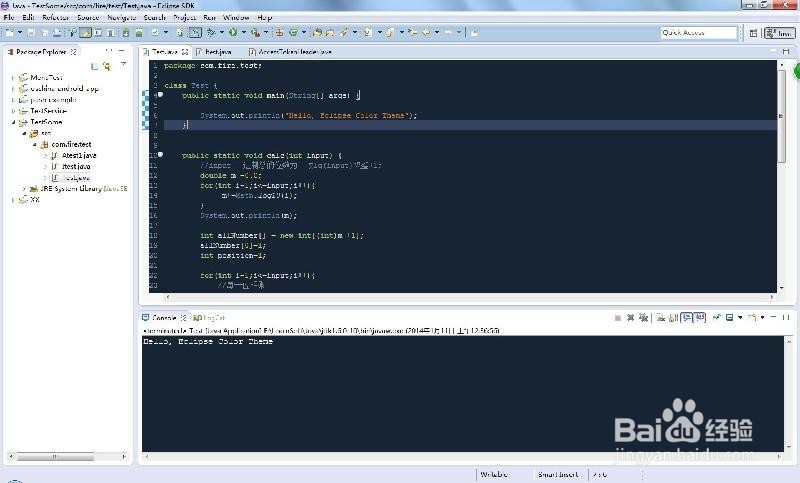The height and width of the screenshot is (483, 800).
Task: Click the green Run button icon
Action: (x=234, y=33)
